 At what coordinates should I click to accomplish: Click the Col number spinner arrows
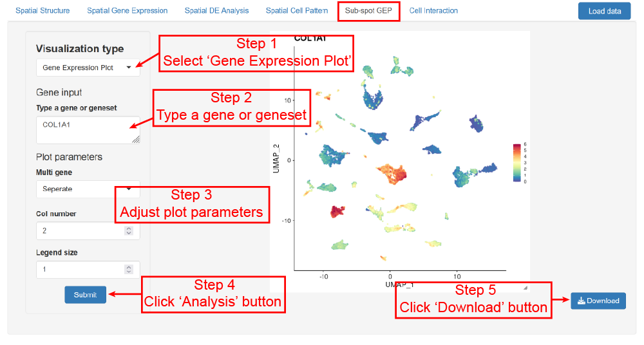pyautogui.click(x=129, y=230)
